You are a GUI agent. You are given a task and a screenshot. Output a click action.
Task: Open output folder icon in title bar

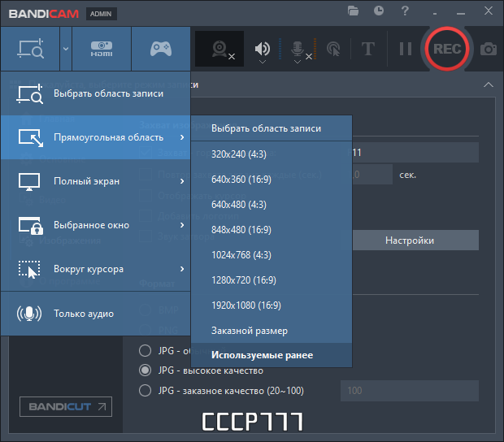353,11
